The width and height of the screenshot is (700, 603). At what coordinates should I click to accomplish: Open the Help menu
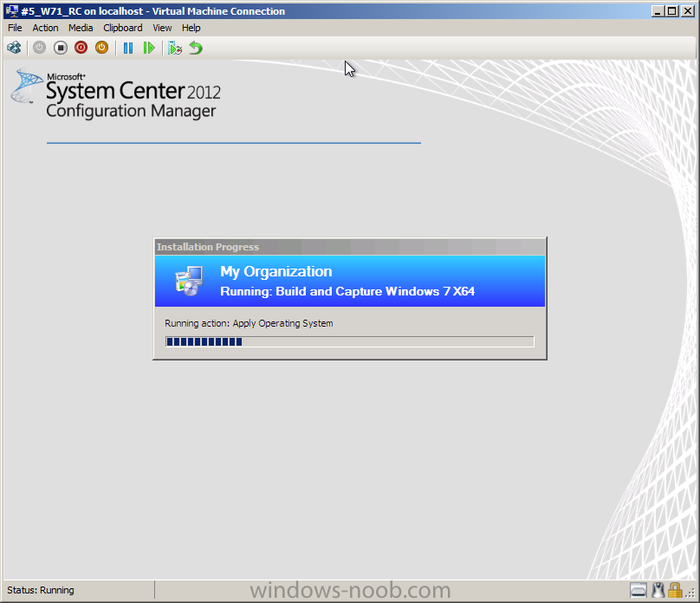coord(191,28)
